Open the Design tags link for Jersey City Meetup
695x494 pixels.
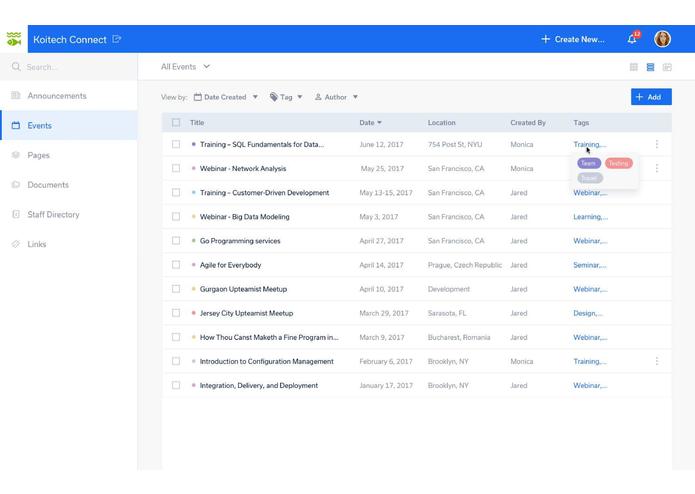588,313
